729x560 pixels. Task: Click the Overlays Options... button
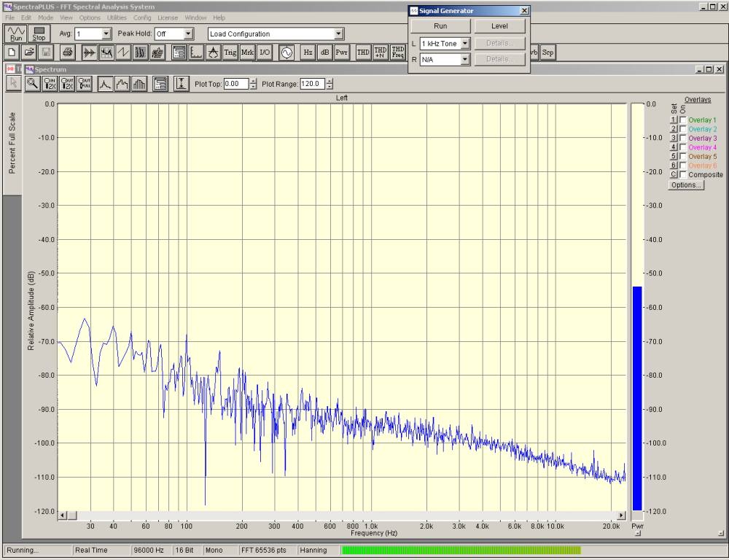(686, 185)
